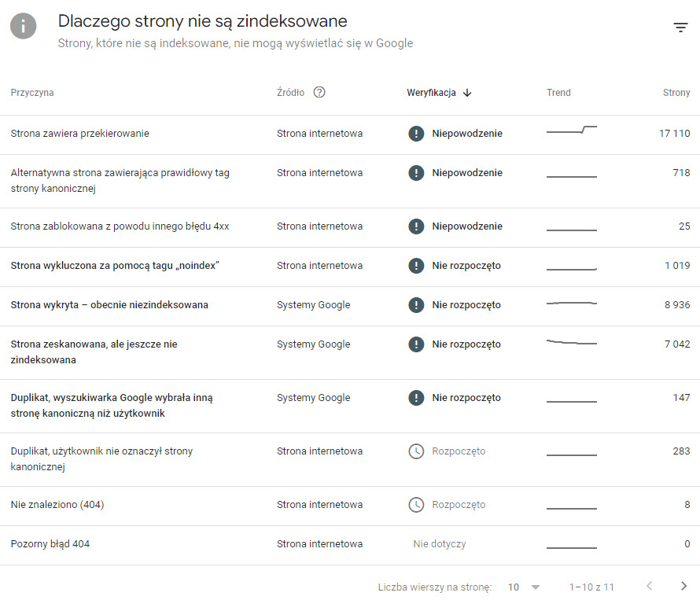The image size is (700, 600).
Task: Open 'Strona zawiera przekierowanie' row
Action: 79,134
